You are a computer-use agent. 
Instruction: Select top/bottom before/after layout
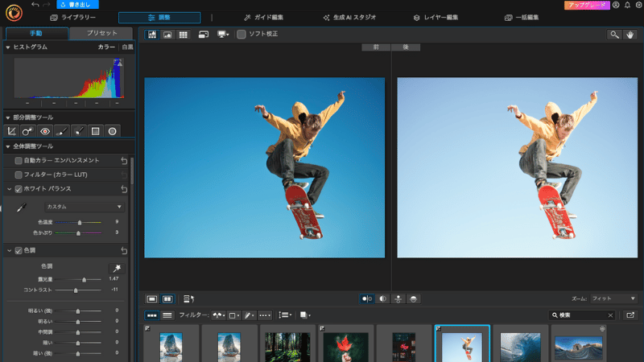click(398, 298)
